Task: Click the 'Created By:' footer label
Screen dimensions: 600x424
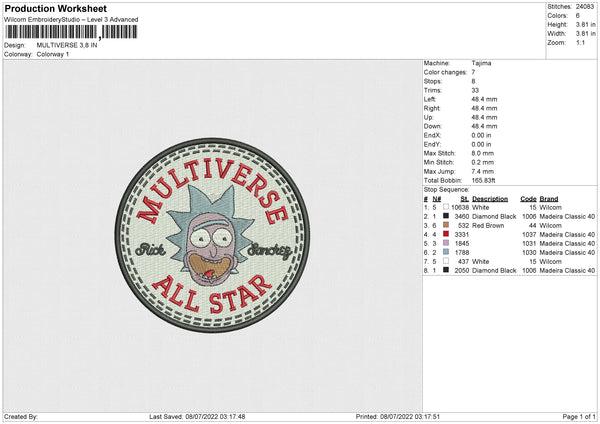Action: click(x=21, y=417)
